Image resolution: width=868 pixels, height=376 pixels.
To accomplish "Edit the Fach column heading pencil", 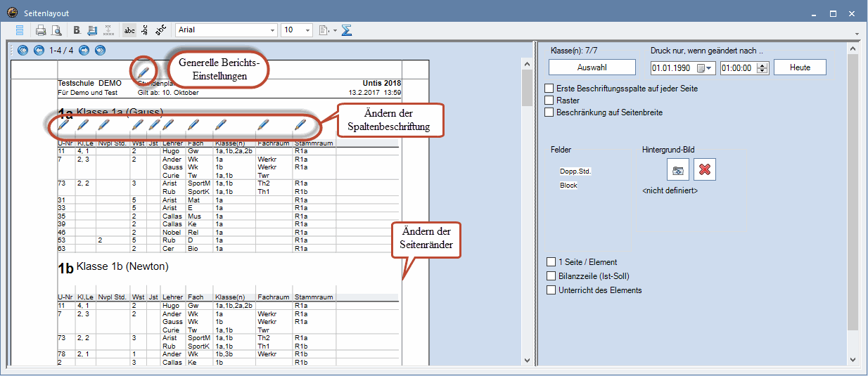I will (x=193, y=126).
